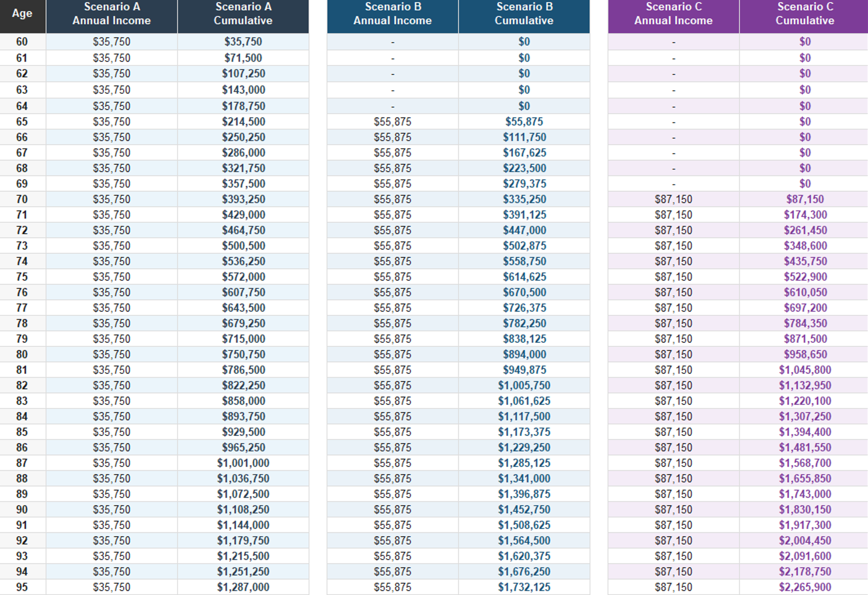The image size is (868, 595).
Task: Select Scenario C cumulative cell $2,265,900
Action: (805, 587)
